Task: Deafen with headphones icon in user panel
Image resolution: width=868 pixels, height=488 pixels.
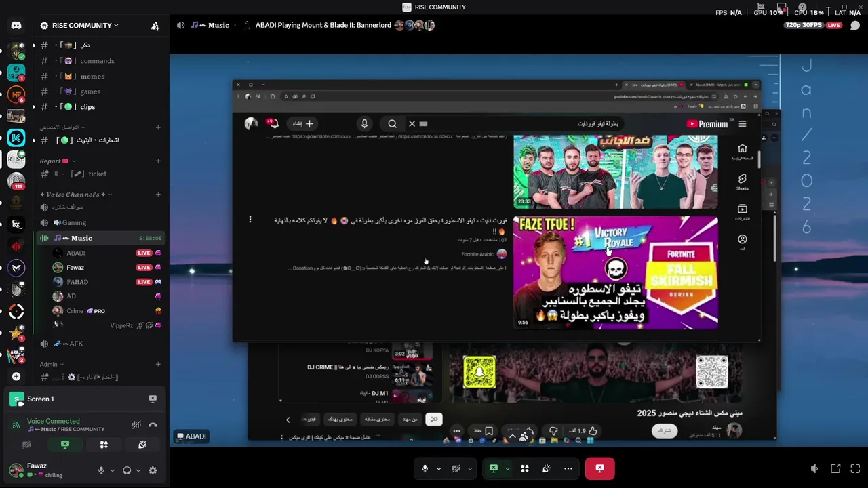Action: 127,470
